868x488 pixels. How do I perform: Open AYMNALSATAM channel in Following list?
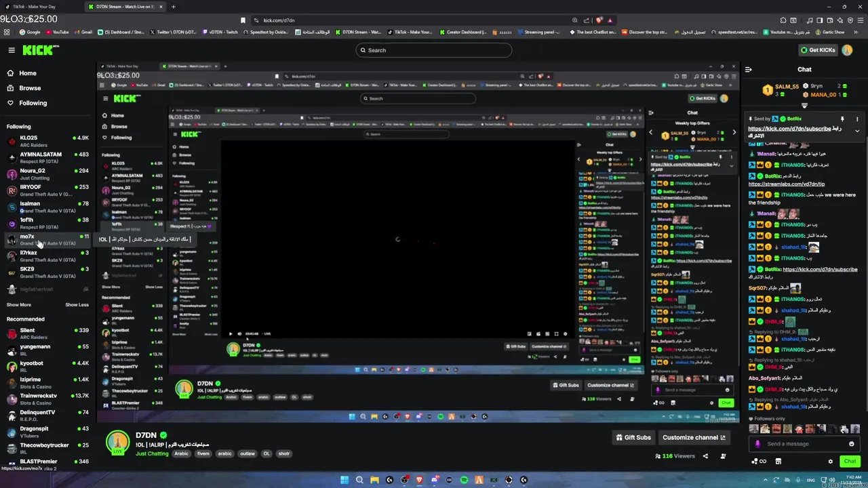click(x=47, y=157)
